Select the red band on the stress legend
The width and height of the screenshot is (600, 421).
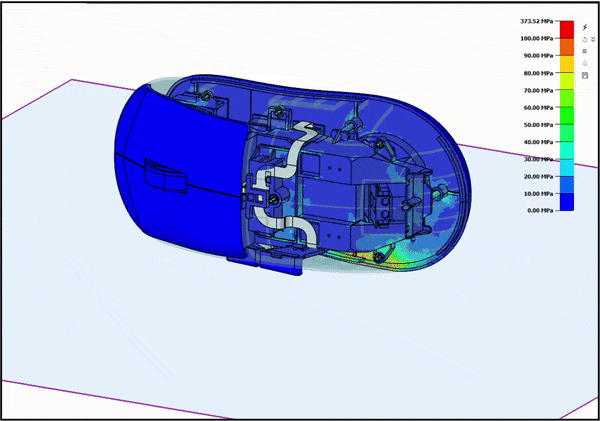[566, 29]
